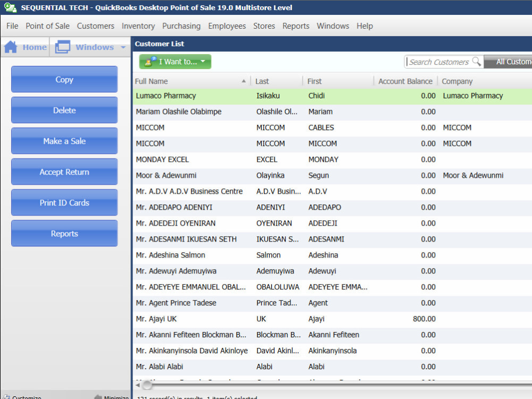The image size is (532, 399).
Task: Open the Employees menu
Action: tap(227, 26)
